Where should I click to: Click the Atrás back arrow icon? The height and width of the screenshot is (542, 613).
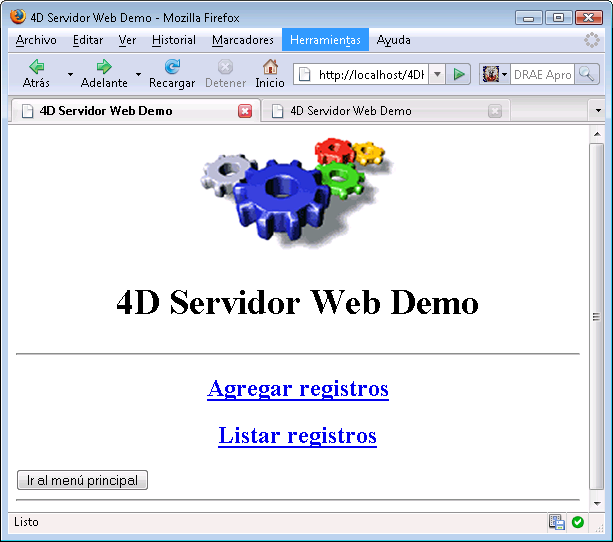click(36, 67)
